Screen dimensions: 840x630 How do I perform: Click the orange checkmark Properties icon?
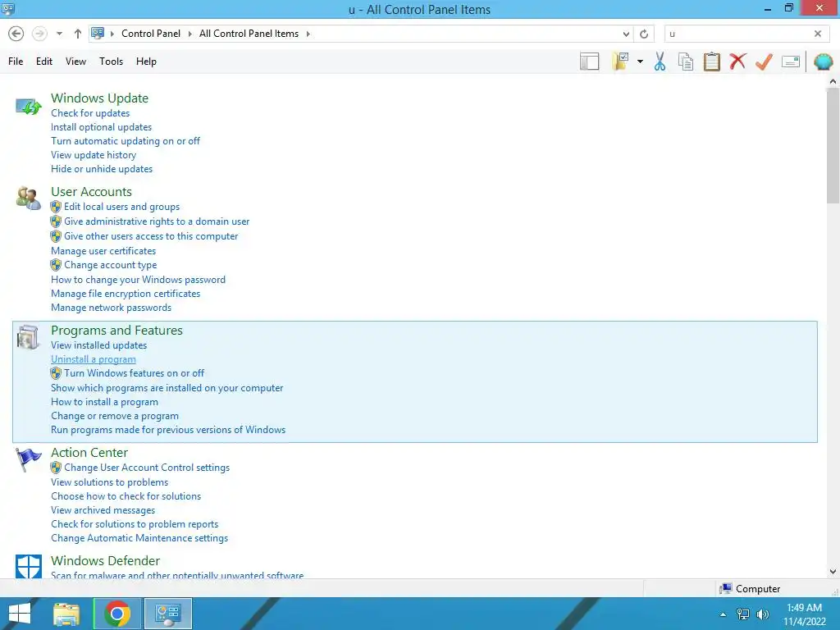coord(764,62)
